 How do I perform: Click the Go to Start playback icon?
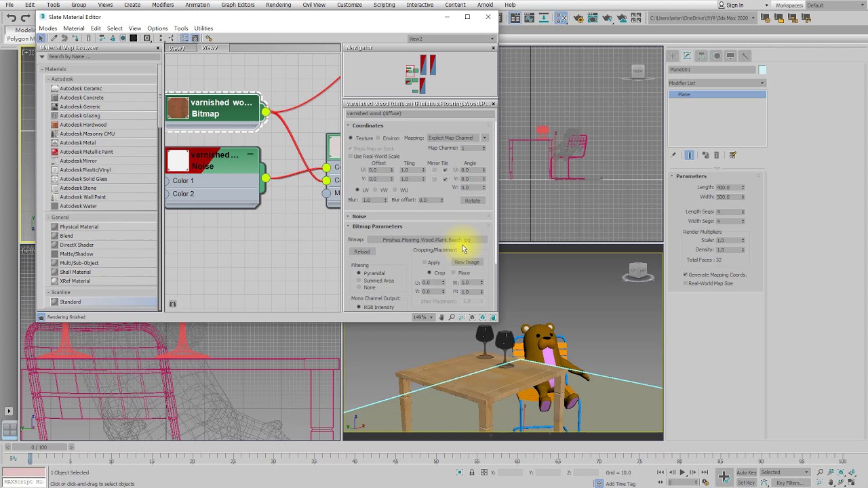660,472
